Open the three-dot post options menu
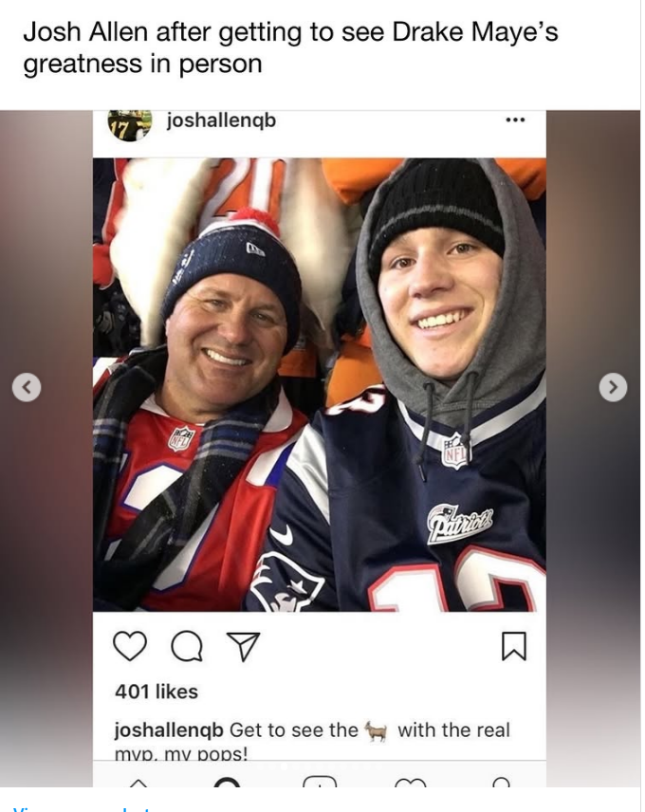Image resolution: width=645 pixels, height=812 pixels. point(515,120)
